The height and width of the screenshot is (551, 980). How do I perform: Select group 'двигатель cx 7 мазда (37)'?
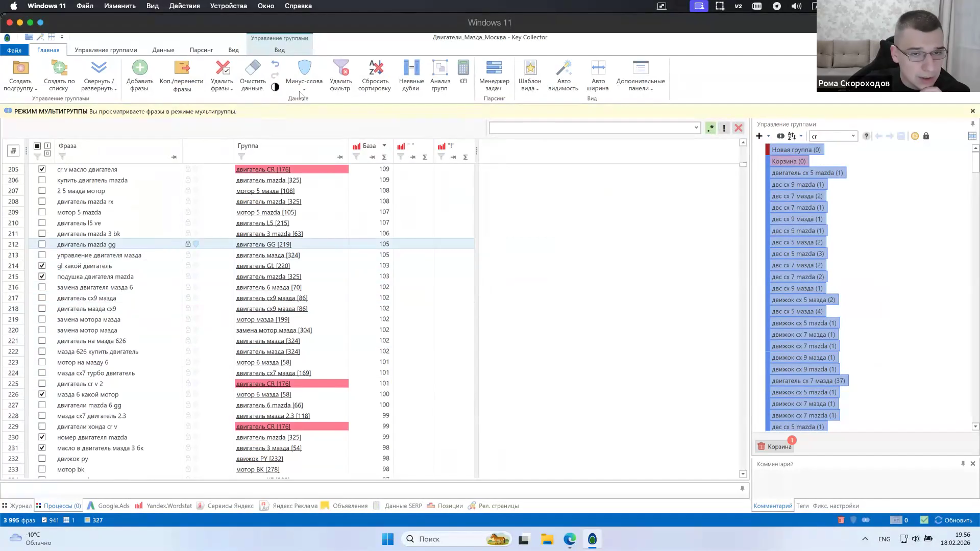coord(808,381)
